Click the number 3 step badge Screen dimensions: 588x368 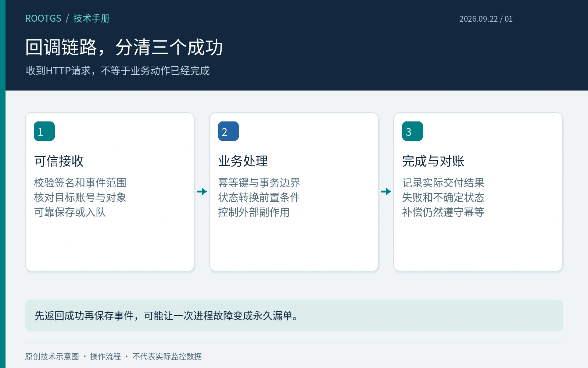(x=412, y=131)
